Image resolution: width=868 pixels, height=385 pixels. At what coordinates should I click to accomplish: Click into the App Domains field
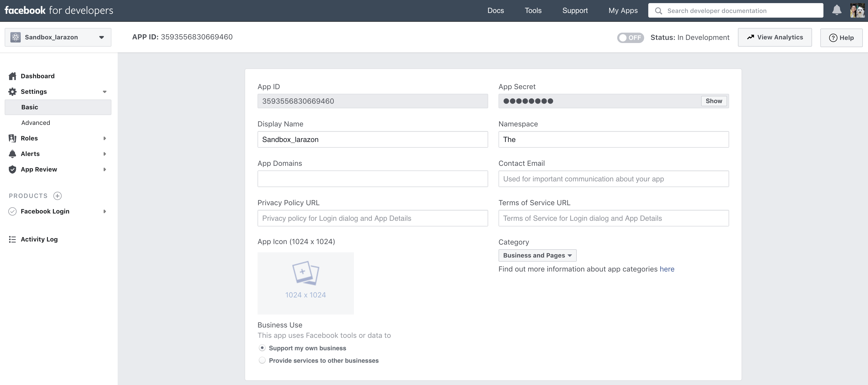tap(373, 179)
